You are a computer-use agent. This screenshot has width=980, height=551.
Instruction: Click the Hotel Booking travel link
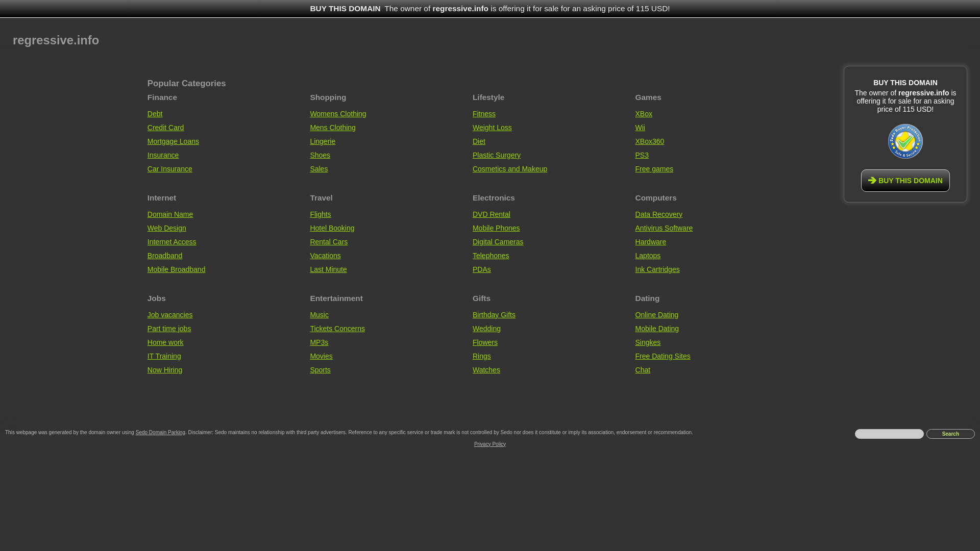tap(332, 228)
